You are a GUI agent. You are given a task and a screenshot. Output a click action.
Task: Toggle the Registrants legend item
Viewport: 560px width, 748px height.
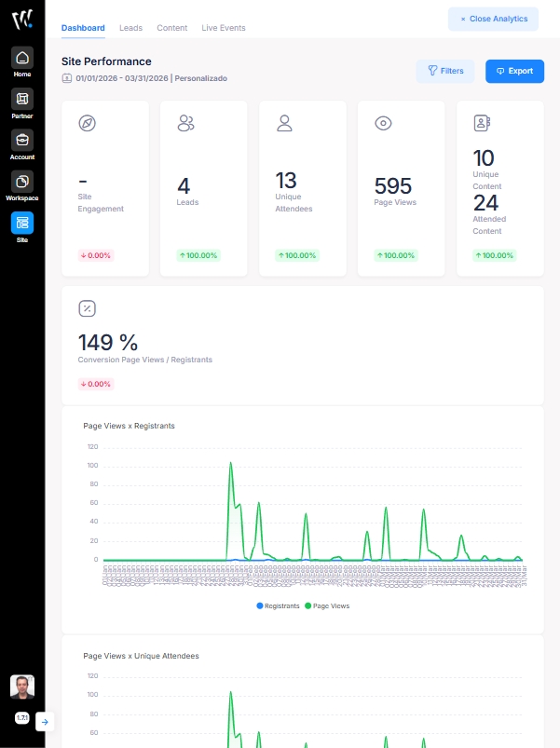pyautogui.click(x=278, y=605)
